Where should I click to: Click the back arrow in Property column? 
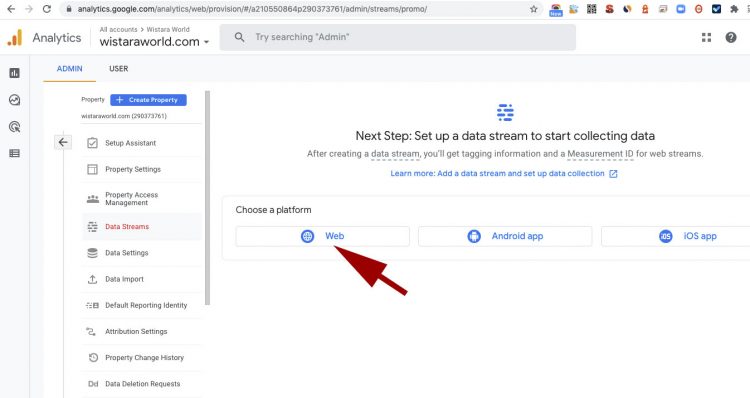coord(63,142)
